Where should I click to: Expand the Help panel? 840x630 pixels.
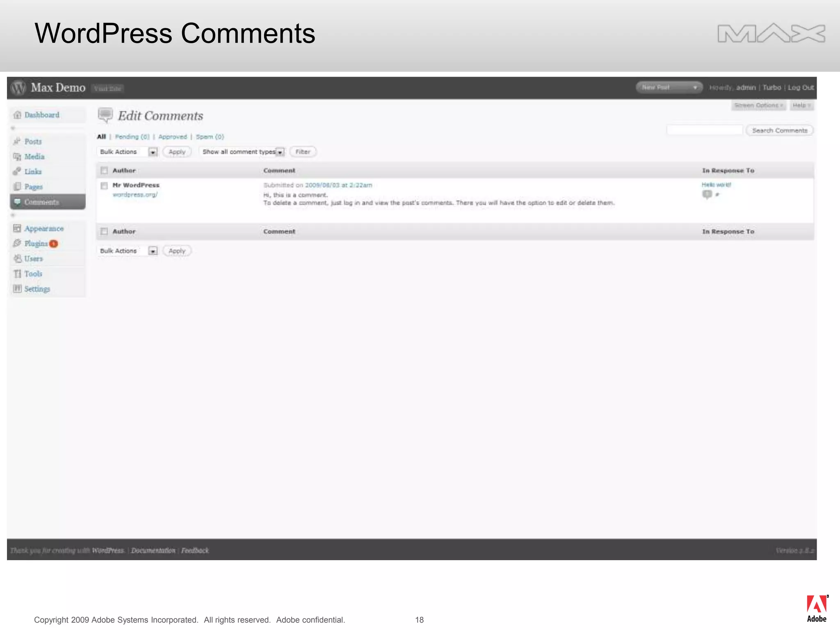click(801, 105)
